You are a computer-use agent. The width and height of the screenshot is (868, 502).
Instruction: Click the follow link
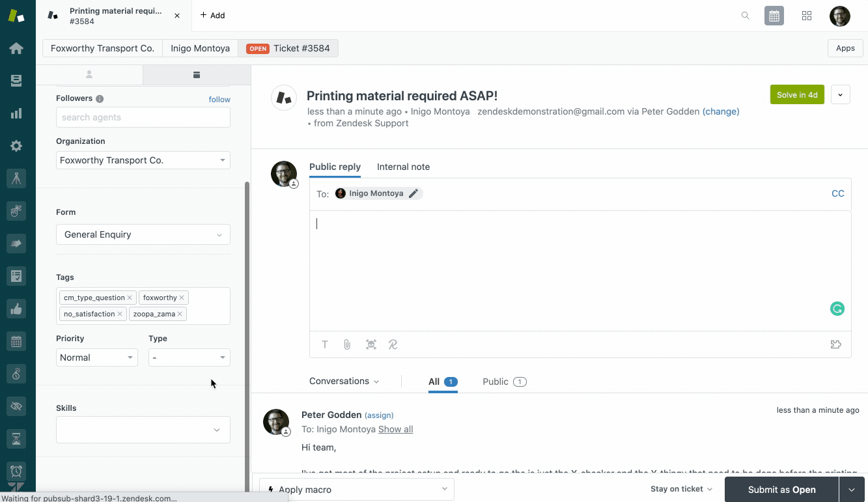pos(219,100)
